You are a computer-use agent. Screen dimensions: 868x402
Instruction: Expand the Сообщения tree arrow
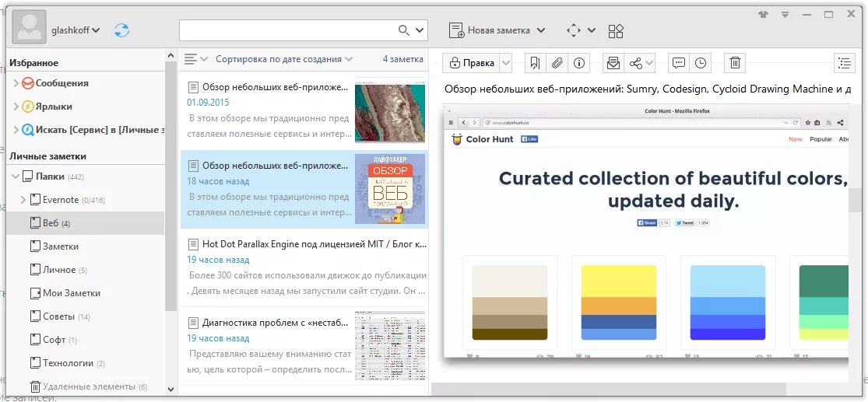(16, 83)
